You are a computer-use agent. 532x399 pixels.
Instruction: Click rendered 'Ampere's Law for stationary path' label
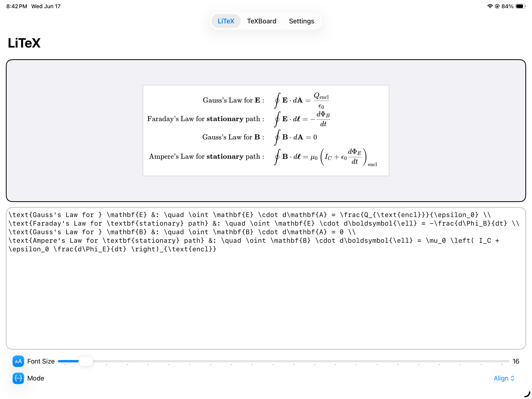[x=207, y=156]
